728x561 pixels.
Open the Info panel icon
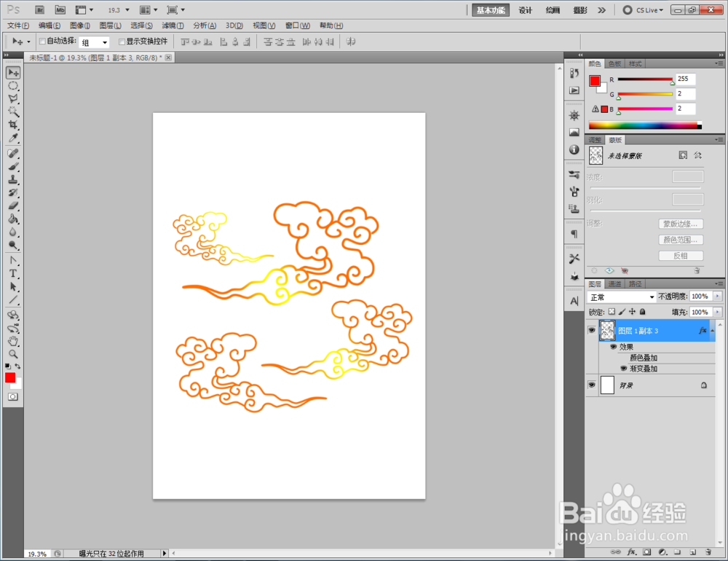pos(574,149)
